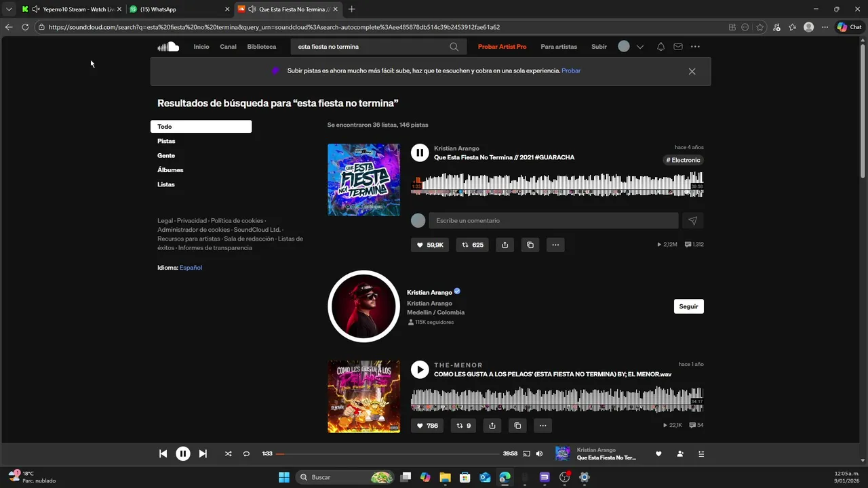Image resolution: width=868 pixels, height=488 pixels.
Task: Refresh the page in the browser
Action: click(x=25, y=27)
